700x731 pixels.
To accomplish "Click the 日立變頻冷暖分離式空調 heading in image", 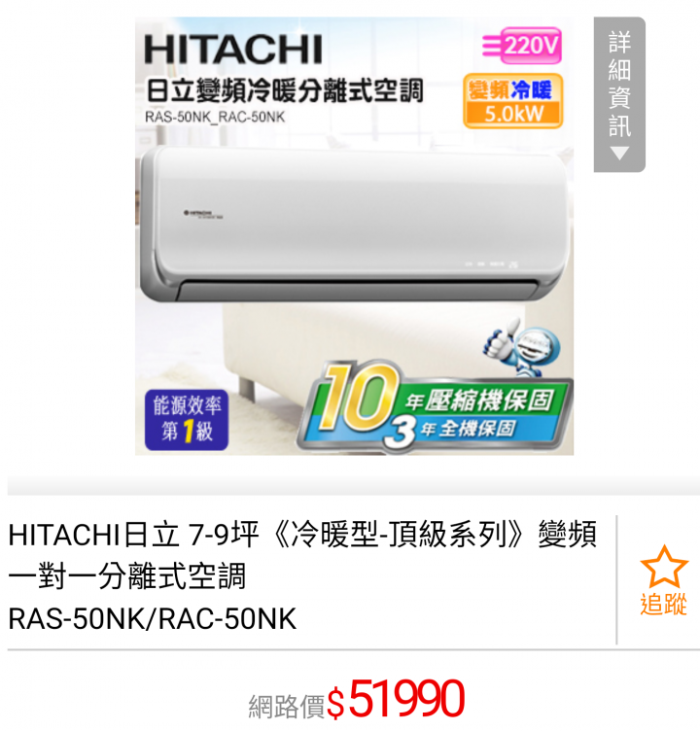I will (285, 90).
